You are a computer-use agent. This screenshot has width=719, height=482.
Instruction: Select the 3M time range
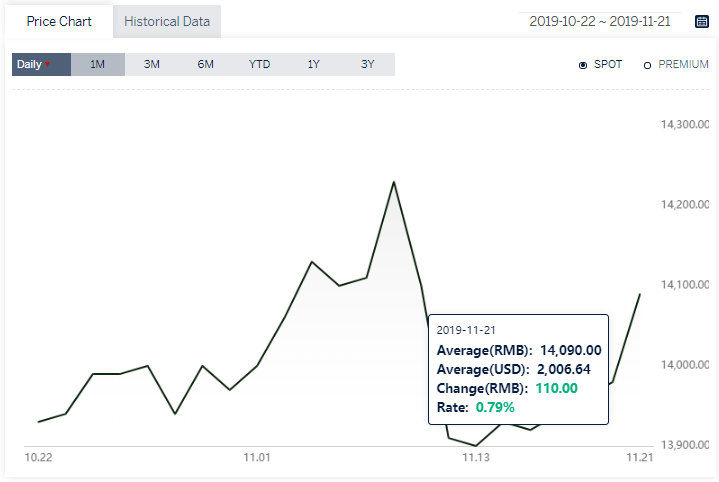[x=152, y=64]
